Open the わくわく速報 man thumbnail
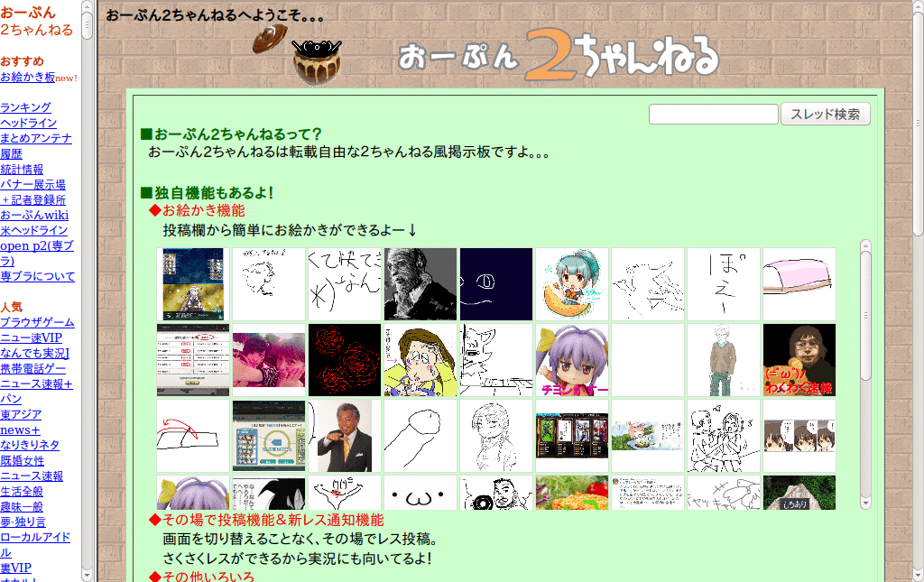Image resolution: width=924 pixels, height=582 pixels. [799, 360]
